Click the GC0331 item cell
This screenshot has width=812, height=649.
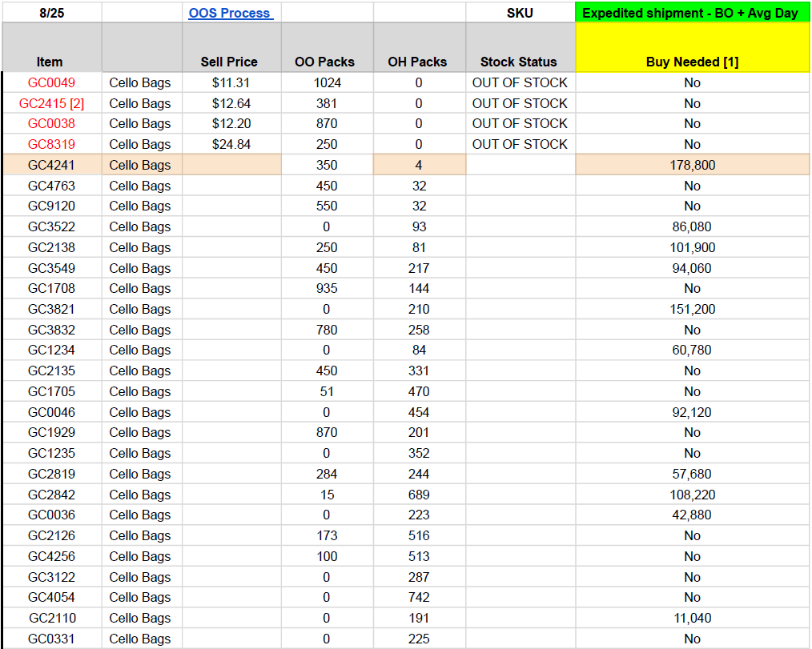(x=51, y=639)
